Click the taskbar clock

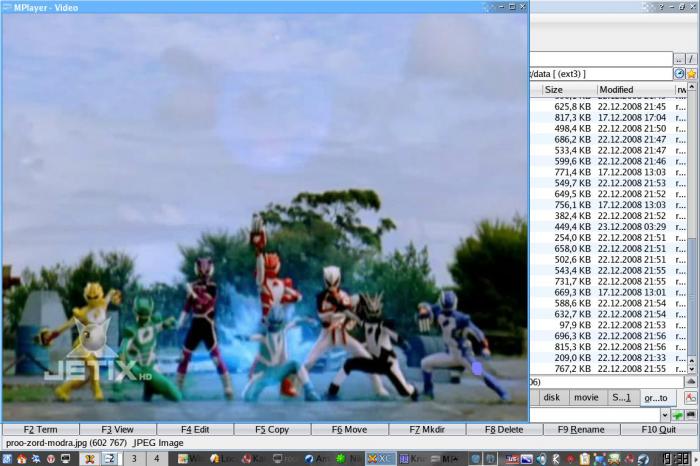(675, 458)
